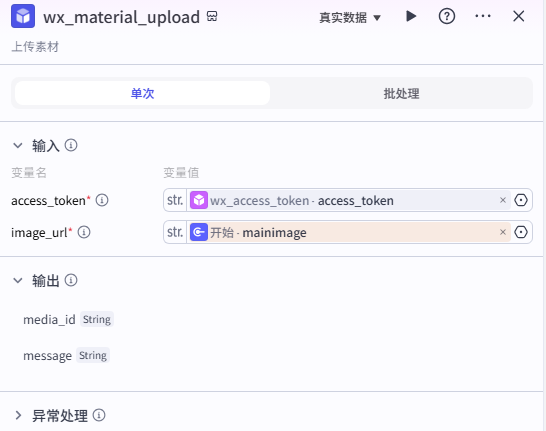Click the 上传素材 description text
Image resolution: width=546 pixels, height=431 pixels.
[x=35, y=47]
